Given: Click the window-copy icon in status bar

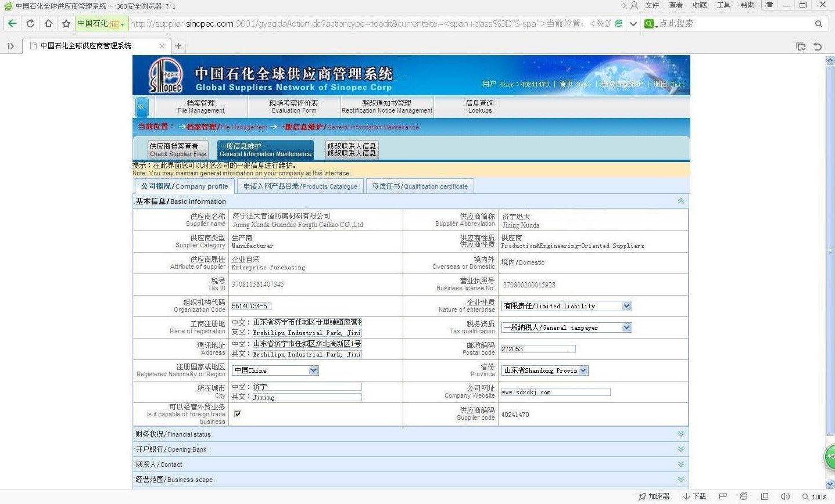Looking at the screenshot, I should pos(764,496).
